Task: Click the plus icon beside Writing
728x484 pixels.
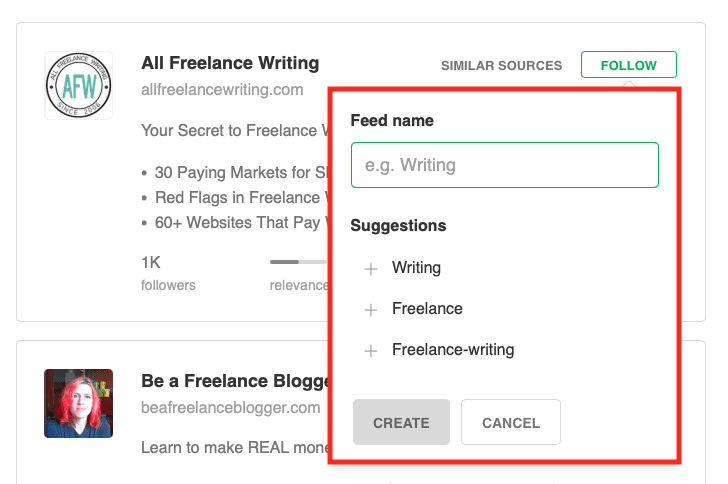Action: 371,268
